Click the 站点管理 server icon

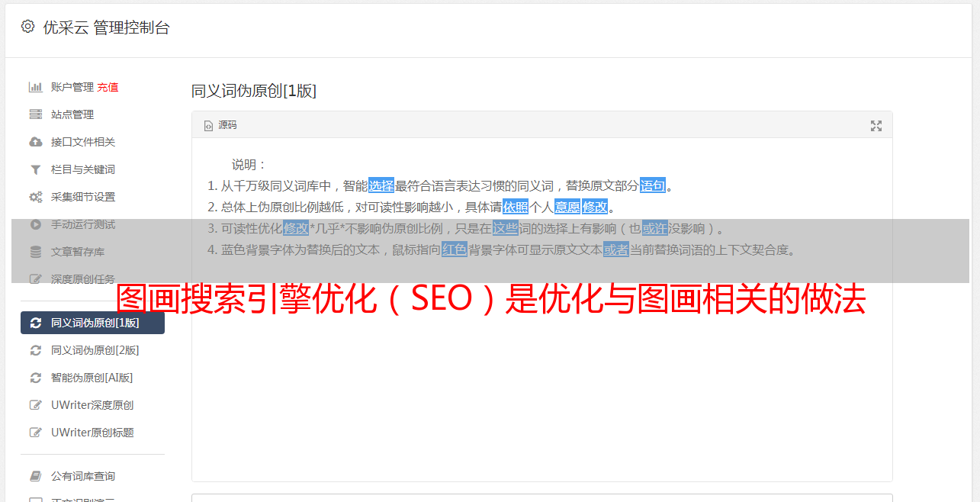tap(35, 114)
